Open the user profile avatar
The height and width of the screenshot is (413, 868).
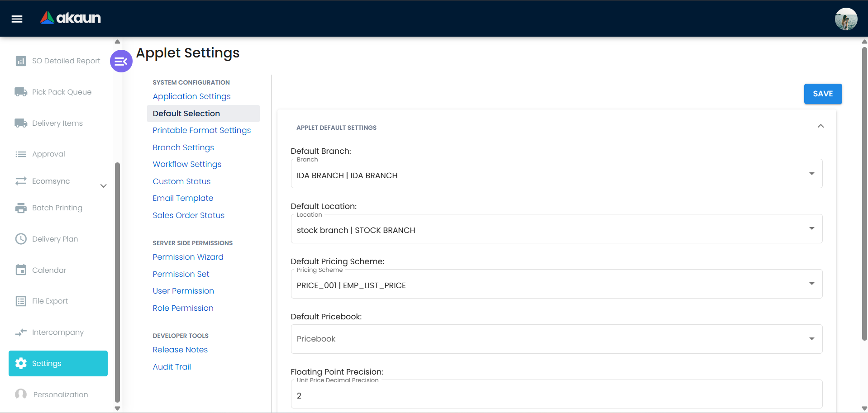pos(845,19)
